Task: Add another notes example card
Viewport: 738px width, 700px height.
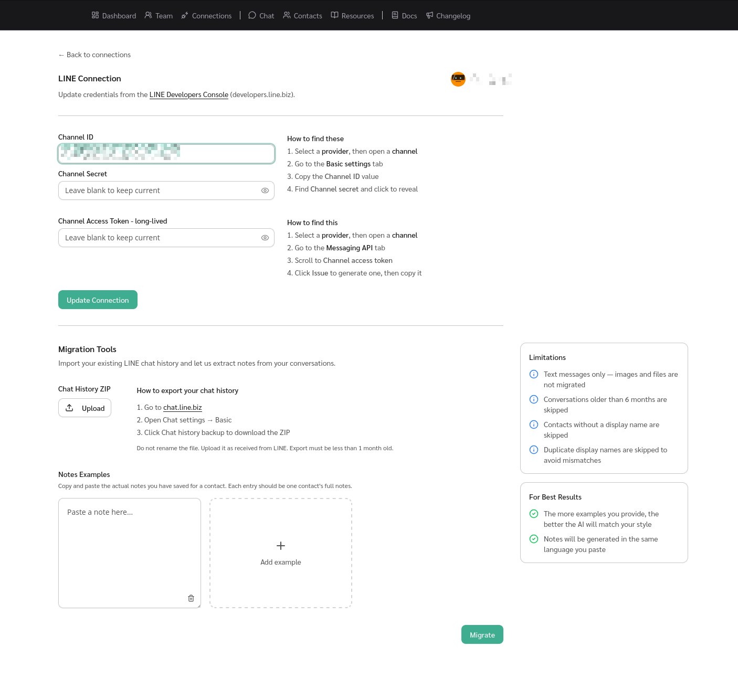Action: [x=281, y=553]
